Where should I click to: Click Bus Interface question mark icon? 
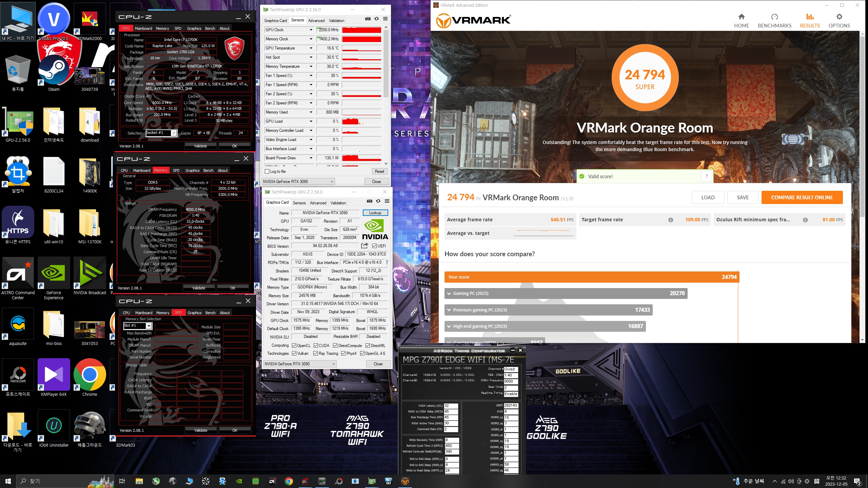[387, 262]
